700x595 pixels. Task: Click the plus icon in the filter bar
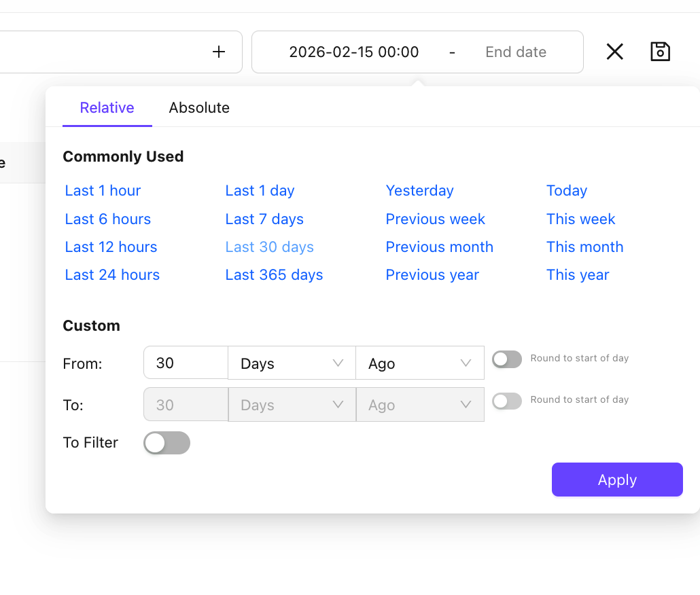click(x=219, y=52)
